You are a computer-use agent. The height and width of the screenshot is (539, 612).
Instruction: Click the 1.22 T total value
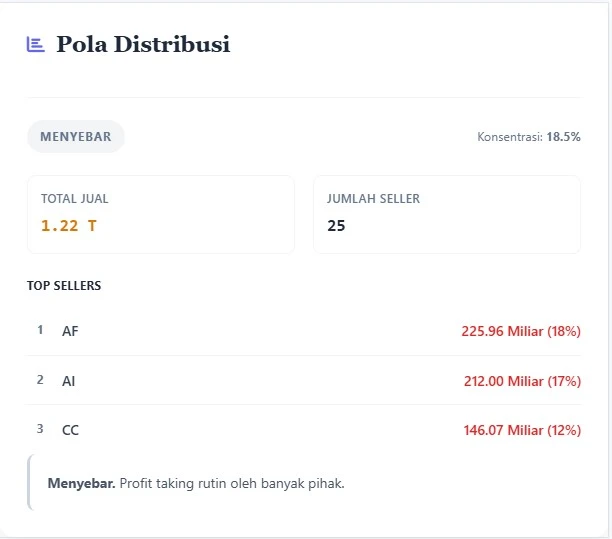[x=69, y=225]
